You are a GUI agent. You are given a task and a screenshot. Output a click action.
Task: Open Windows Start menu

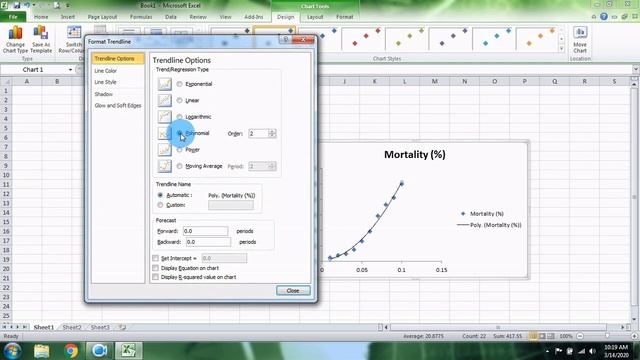pyautogui.click(x=13, y=351)
